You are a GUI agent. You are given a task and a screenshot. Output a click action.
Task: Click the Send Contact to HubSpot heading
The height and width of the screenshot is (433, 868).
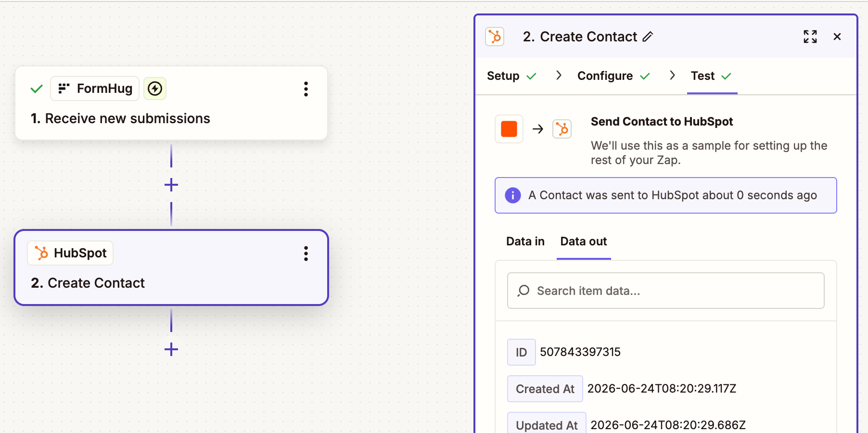coord(662,122)
